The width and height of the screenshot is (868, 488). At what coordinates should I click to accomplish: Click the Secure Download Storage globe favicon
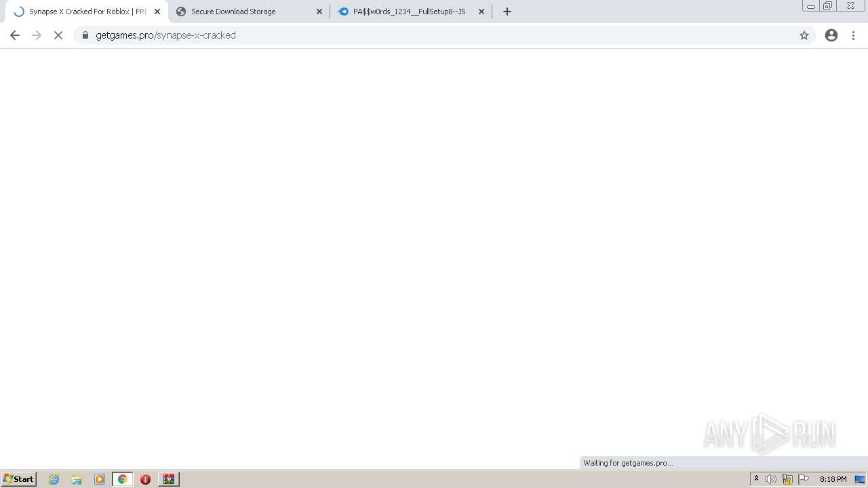[x=181, y=12]
